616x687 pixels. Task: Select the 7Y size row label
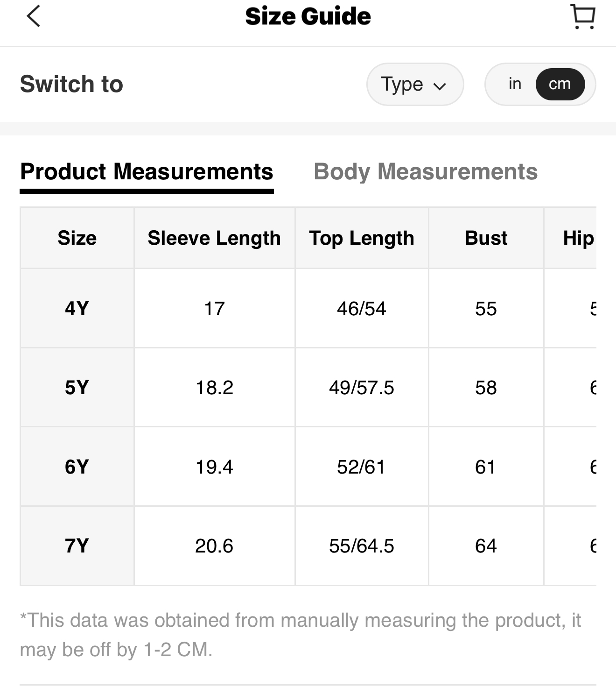point(77,545)
